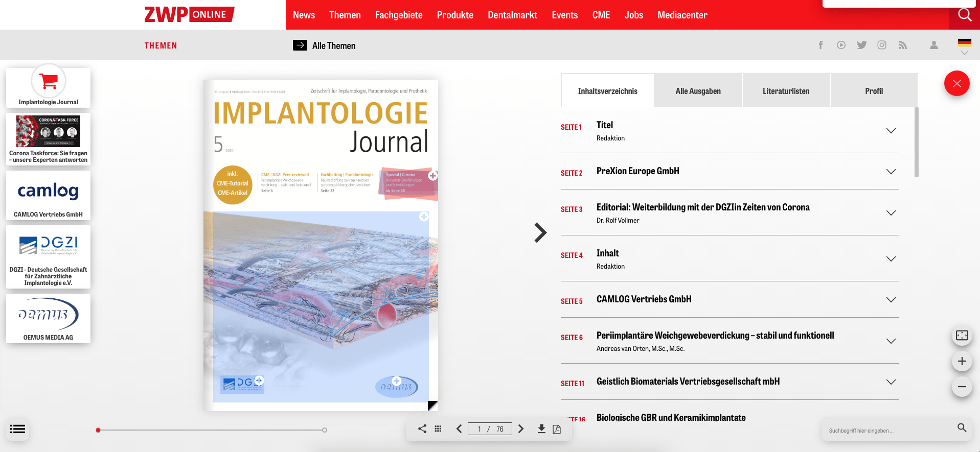Open the Instagram icon

882,45
